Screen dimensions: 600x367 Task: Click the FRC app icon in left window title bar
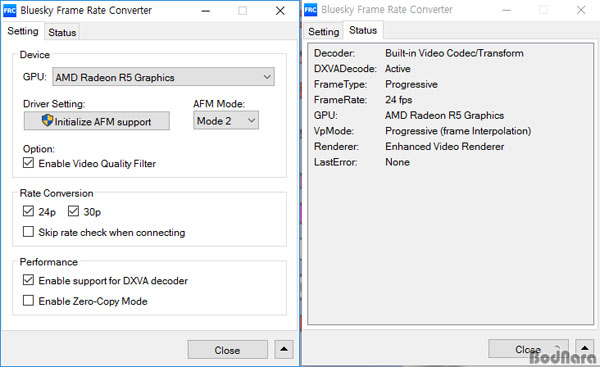pyautogui.click(x=10, y=11)
